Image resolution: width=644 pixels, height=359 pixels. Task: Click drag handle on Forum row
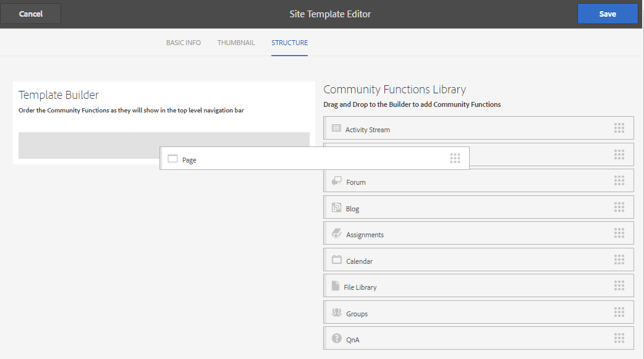[619, 180]
